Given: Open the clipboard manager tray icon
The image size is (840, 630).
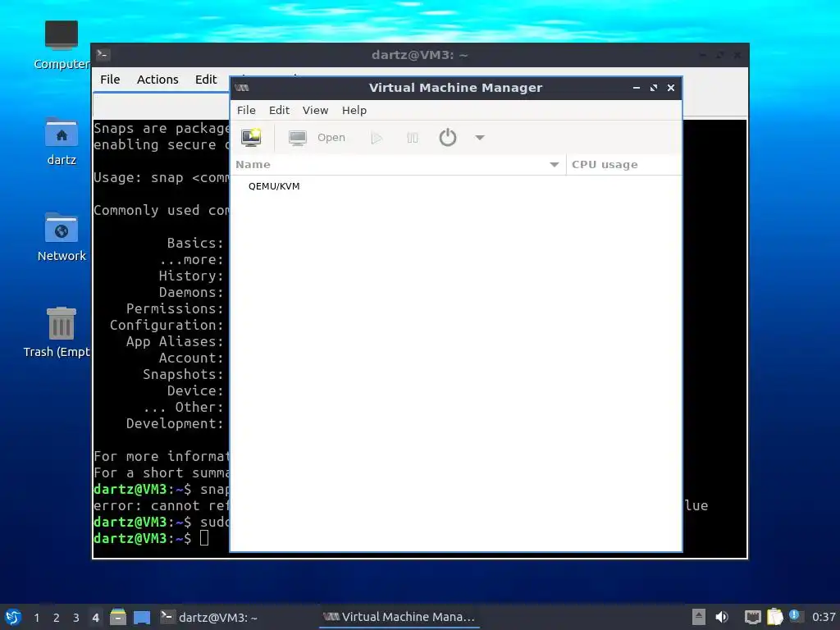Looking at the screenshot, I should click(774, 617).
